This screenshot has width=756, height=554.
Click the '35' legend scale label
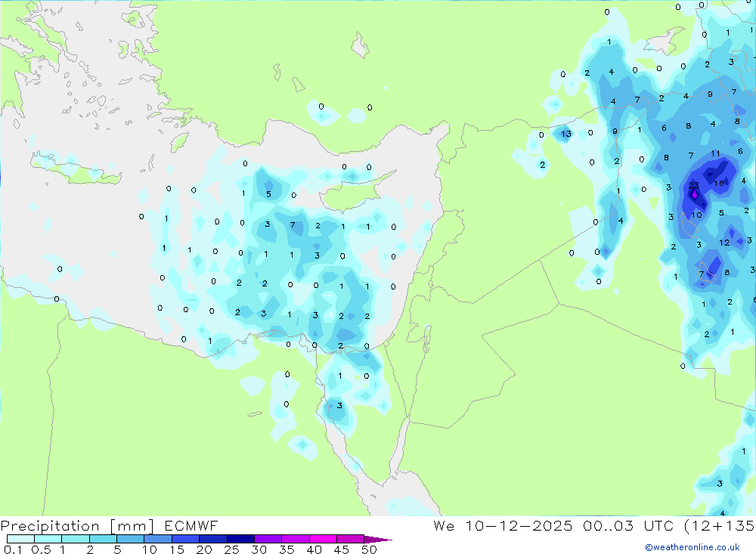tap(287, 549)
